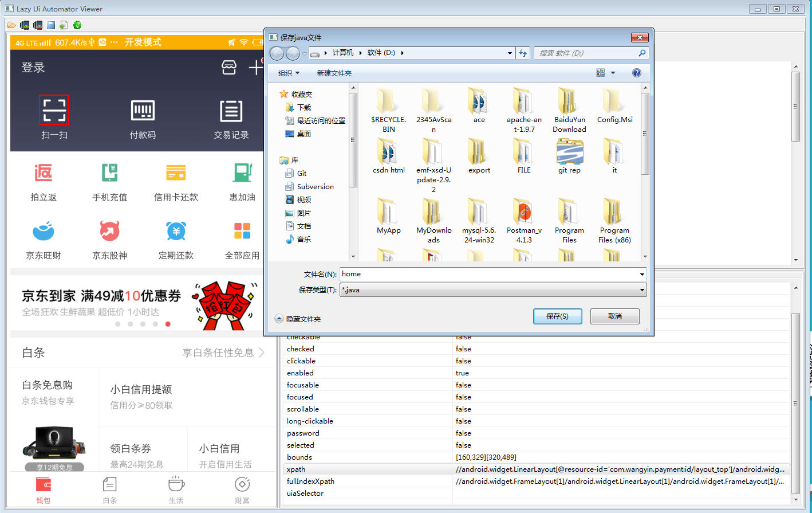Select the xpath property row
Viewport: 812px width, 513px height.
(x=537, y=469)
